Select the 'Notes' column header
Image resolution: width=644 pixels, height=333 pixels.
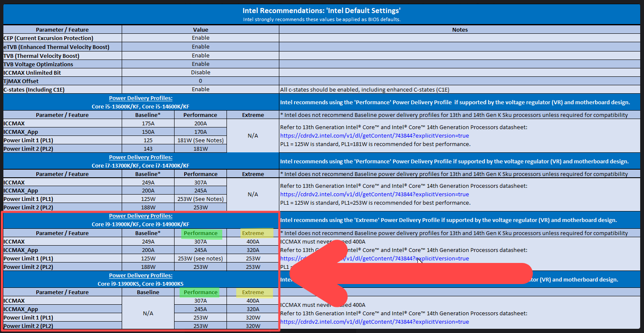(x=460, y=30)
